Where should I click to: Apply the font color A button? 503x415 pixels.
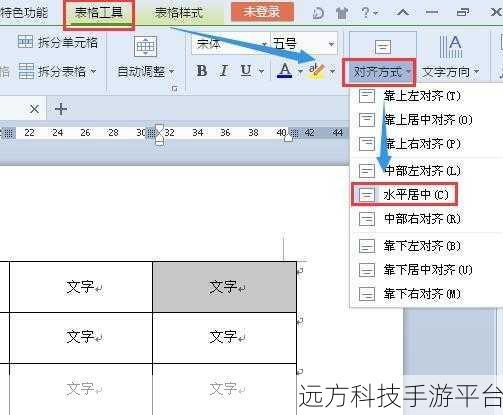(284, 71)
